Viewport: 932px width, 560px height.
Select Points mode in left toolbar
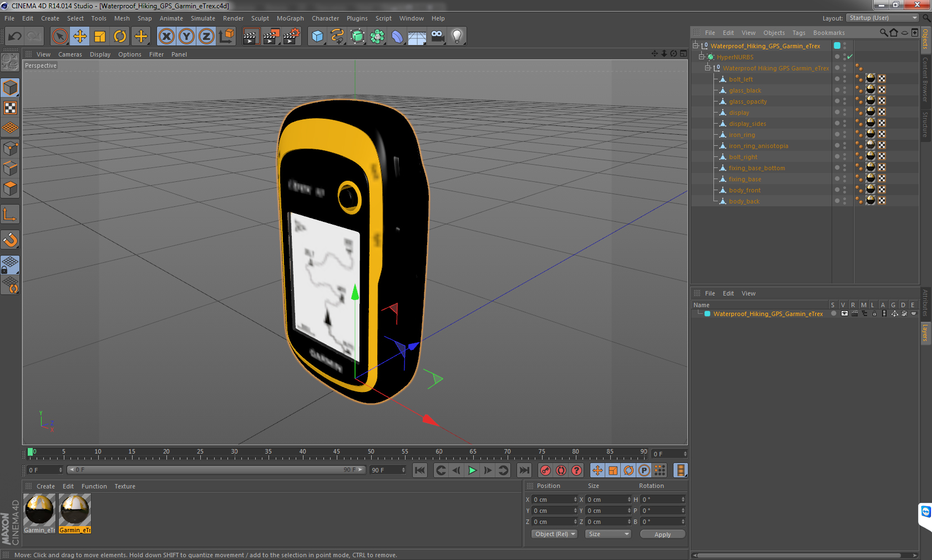(x=11, y=149)
